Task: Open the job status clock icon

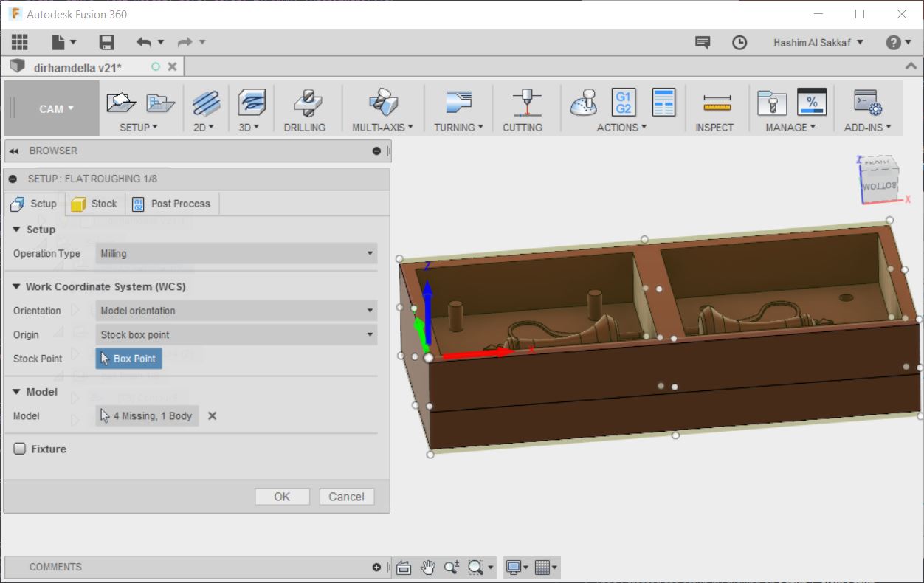Action: pos(739,43)
